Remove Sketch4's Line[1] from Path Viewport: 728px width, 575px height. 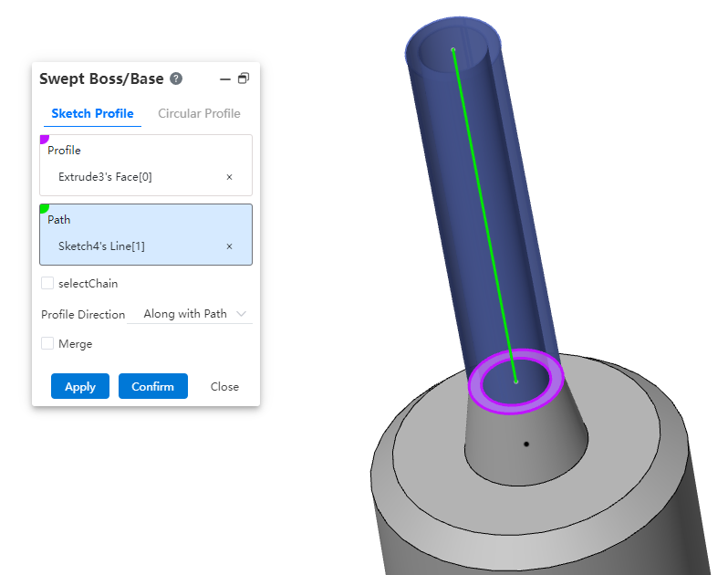(229, 246)
